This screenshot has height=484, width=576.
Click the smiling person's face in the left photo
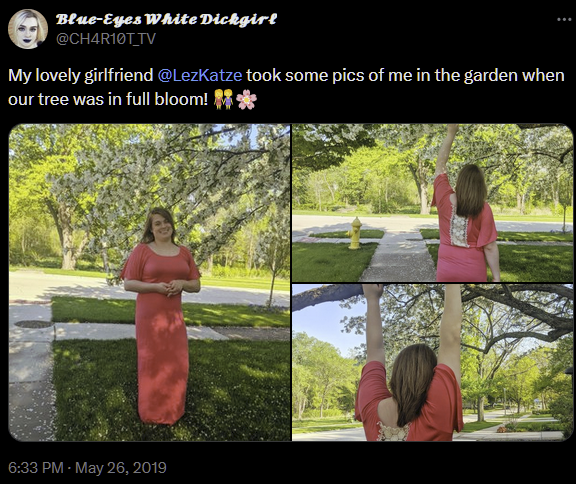(161, 227)
